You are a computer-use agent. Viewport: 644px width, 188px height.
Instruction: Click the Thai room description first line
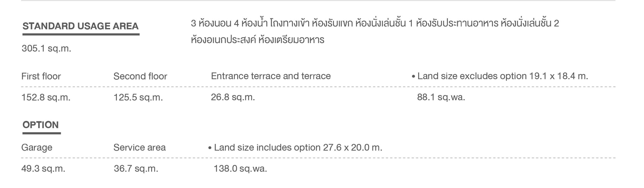[375, 23]
